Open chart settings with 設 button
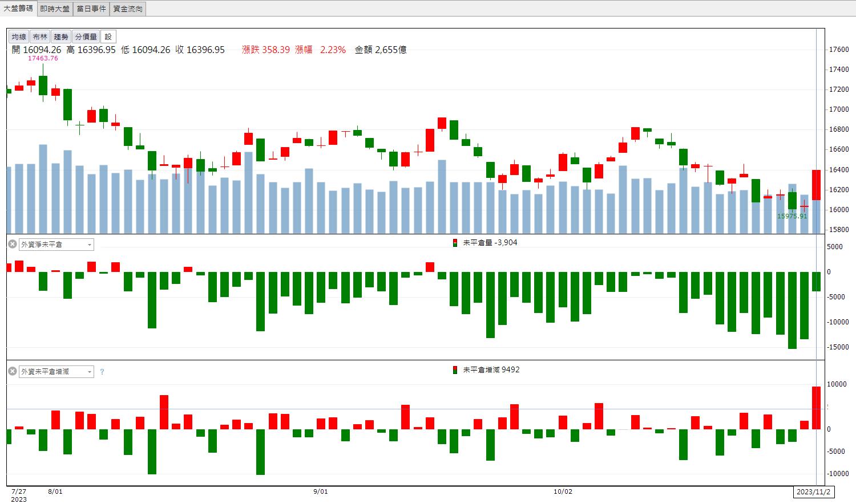The image size is (856, 504). pyautogui.click(x=108, y=36)
